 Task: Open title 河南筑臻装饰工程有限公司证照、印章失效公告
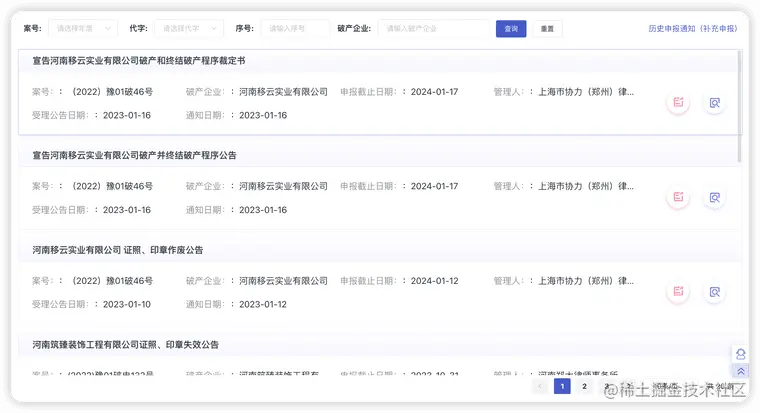(x=126, y=345)
